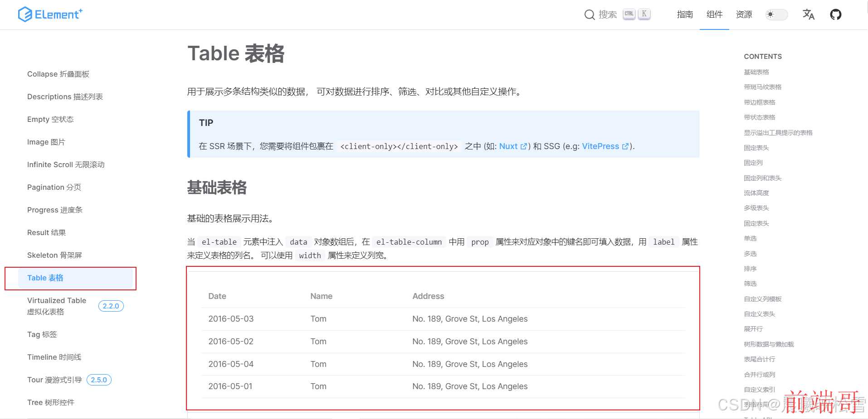The image size is (868, 419).
Task: Jump to 带状态表格 in contents
Action: point(760,117)
